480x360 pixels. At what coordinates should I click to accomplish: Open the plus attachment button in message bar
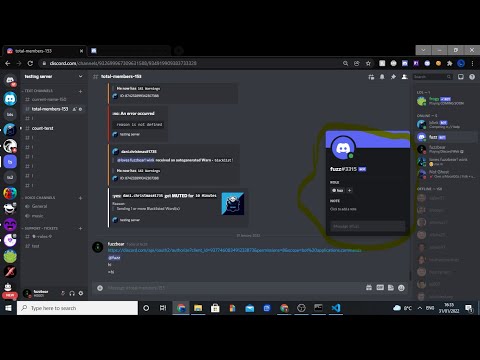[100, 288]
